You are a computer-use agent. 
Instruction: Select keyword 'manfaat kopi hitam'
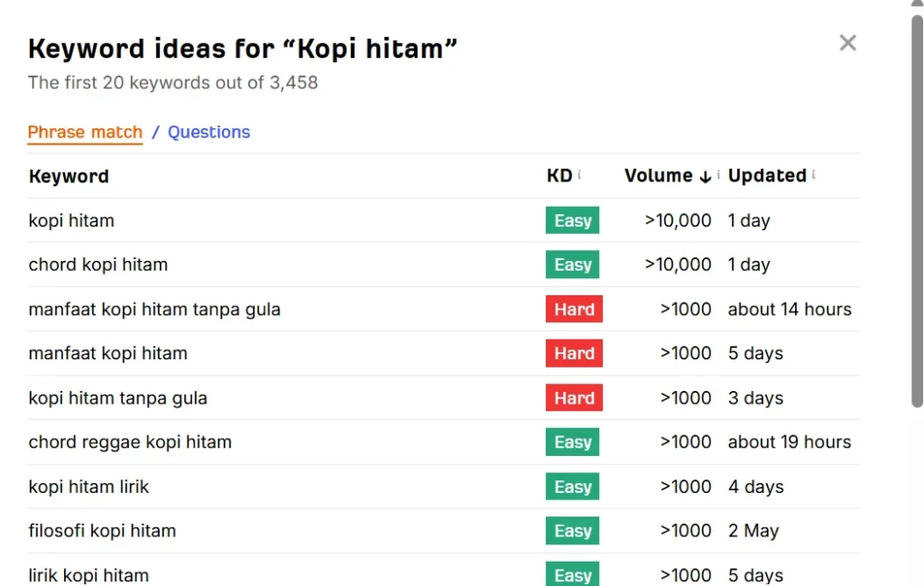pos(108,353)
